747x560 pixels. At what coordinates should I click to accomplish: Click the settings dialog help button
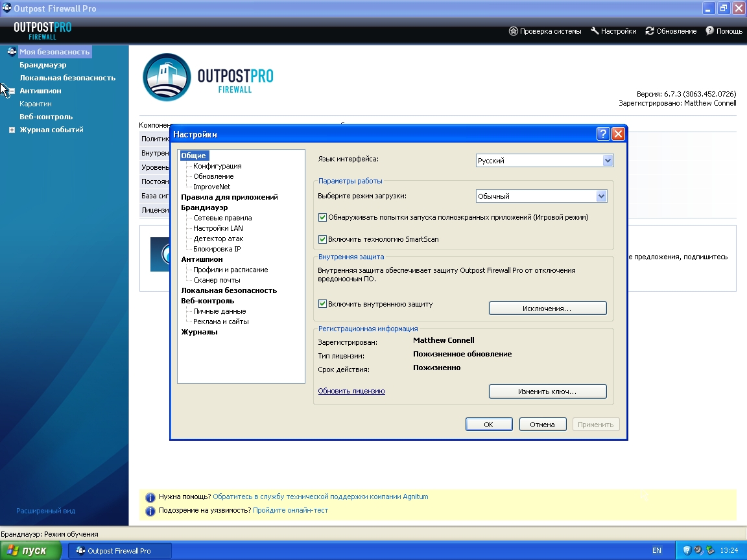click(x=603, y=134)
